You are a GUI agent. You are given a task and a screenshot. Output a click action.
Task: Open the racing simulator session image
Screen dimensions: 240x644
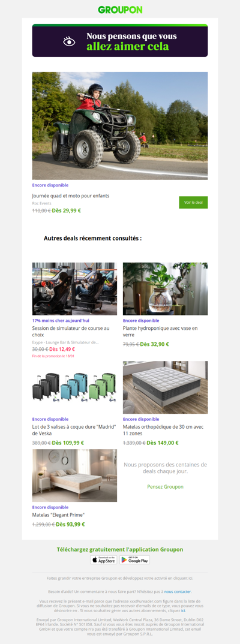coord(74,289)
